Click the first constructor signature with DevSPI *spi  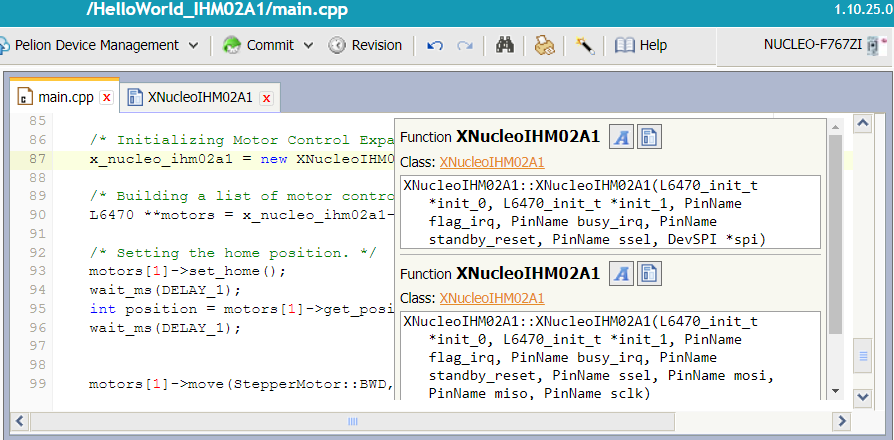(x=610, y=212)
